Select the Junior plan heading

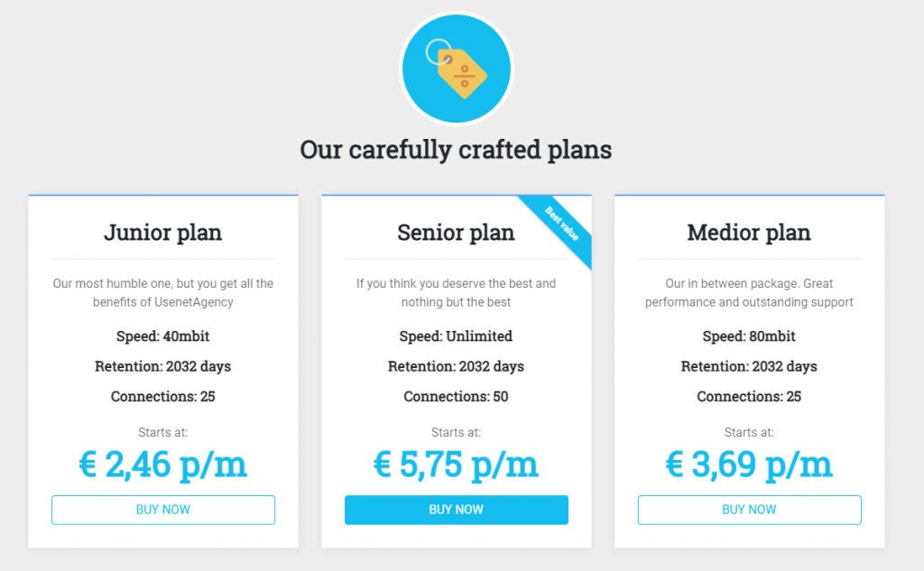[162, 232]
